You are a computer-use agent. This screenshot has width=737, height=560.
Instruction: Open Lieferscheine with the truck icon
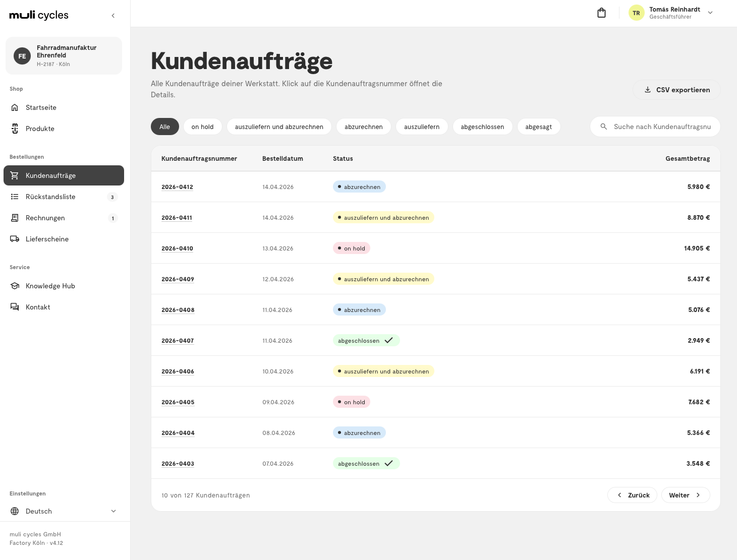pyautogui.click(x=15, y=239)
